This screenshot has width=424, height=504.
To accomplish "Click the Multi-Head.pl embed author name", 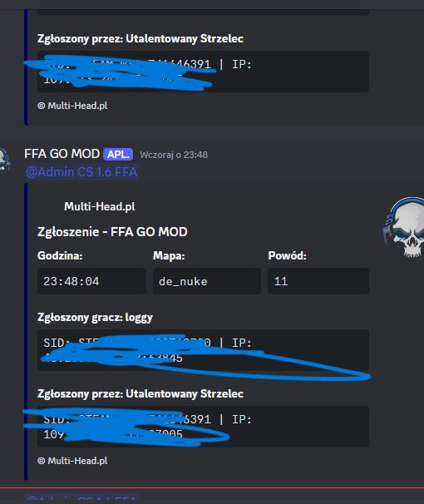I will 100,206.
